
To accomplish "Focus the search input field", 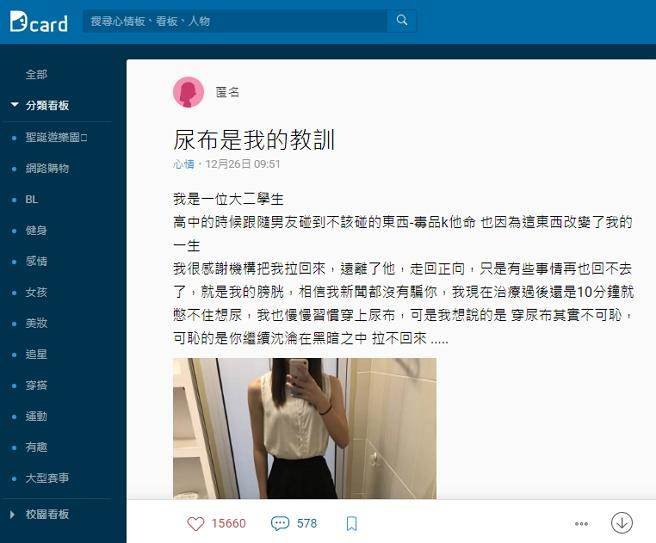I will (235, 21).
